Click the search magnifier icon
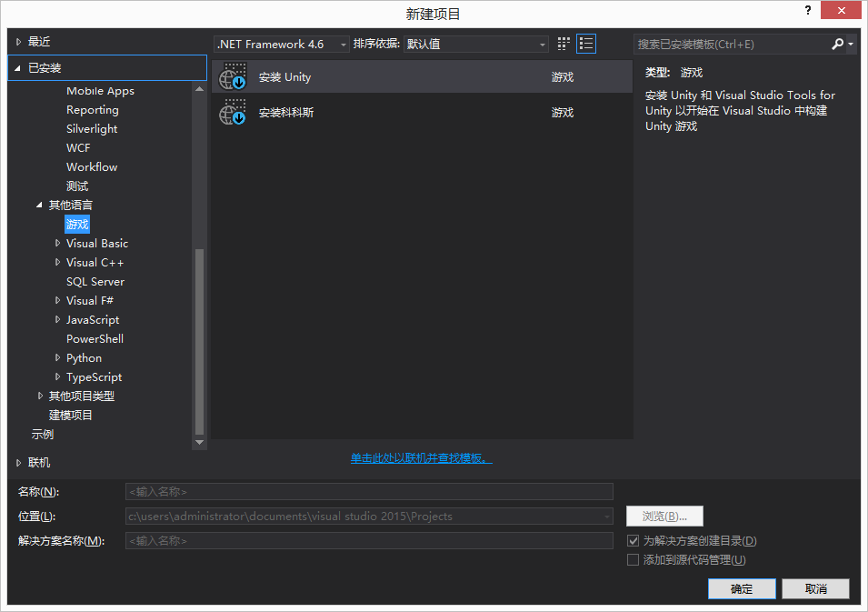 click(837, 44)
